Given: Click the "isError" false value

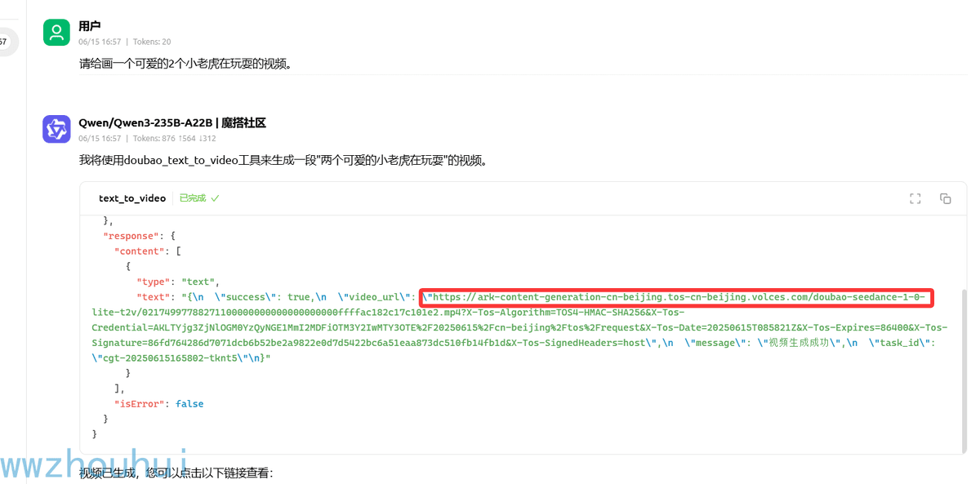Looking at the screenshot, I should click(x=189, y=404).
